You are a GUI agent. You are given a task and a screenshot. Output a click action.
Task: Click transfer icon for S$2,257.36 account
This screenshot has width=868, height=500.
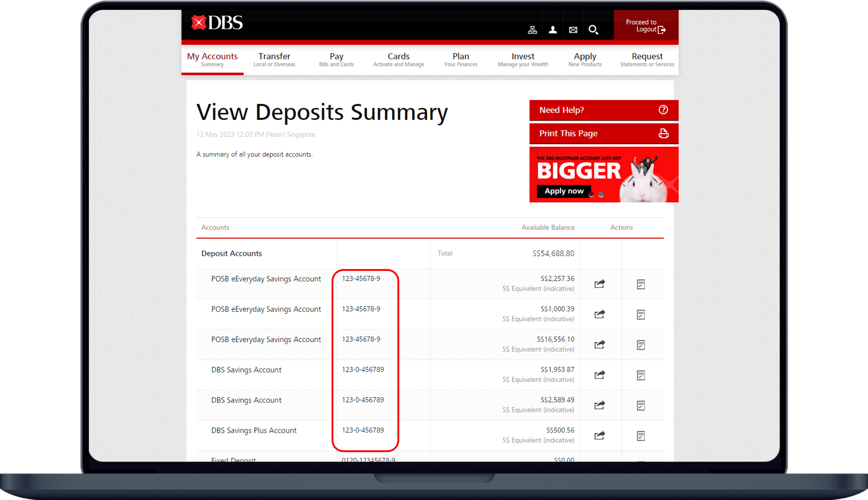599,284
